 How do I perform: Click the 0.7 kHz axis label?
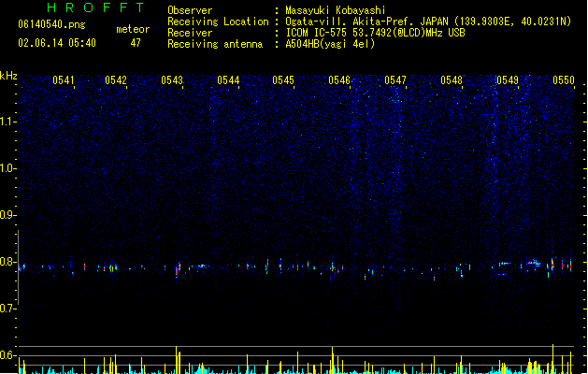click(x=7, y=309)
